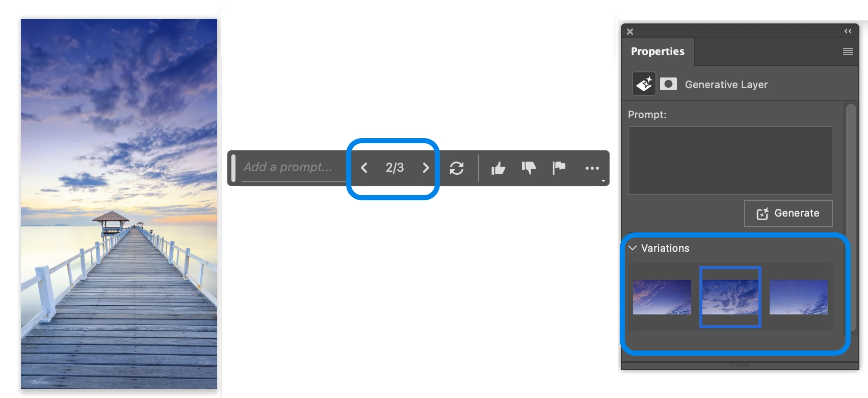Click the Add a prompt field
Screen dimensions: 868x398
click(293, 167)
